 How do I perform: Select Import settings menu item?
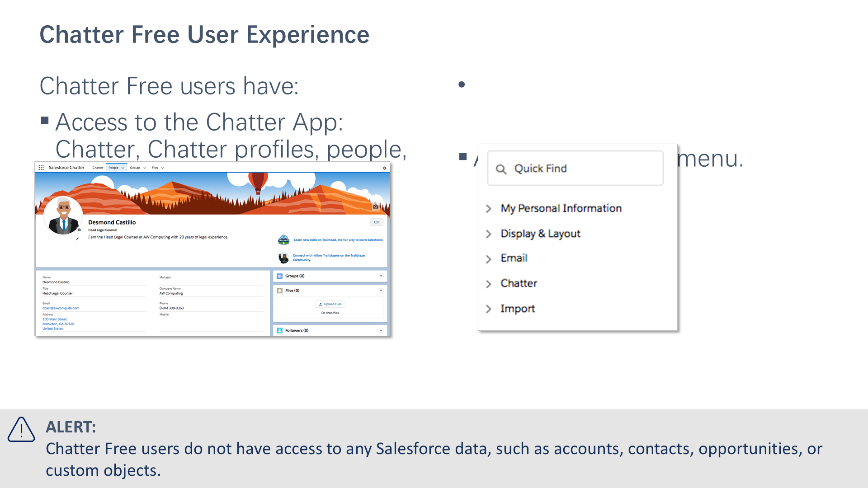pos(518,309)
